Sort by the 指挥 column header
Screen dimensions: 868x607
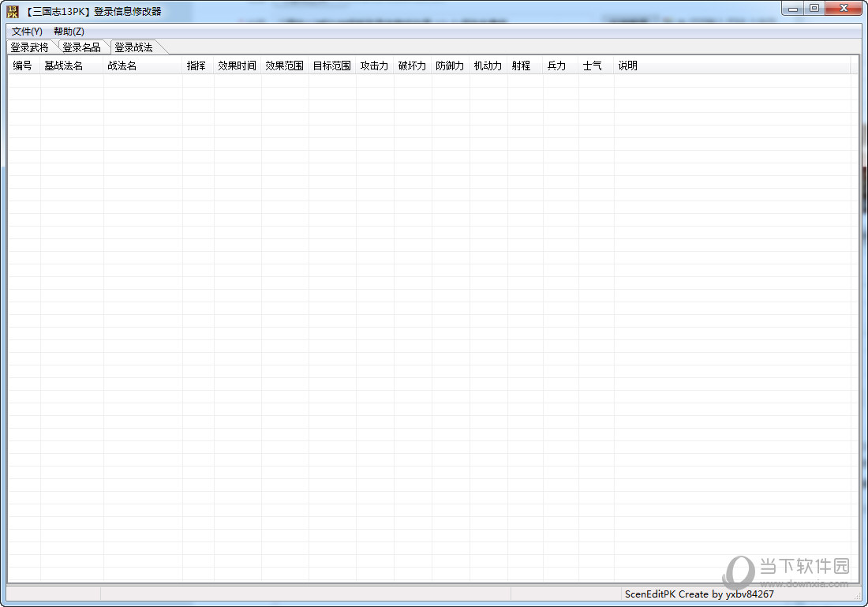point(196,66)
